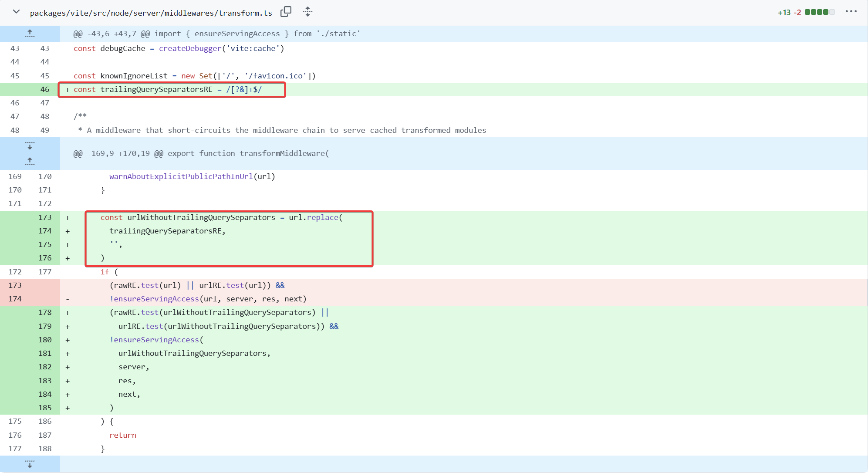This screenshot has height=473, width=868.
Task: Select new line number 178
Action: [x=45, y=312]
